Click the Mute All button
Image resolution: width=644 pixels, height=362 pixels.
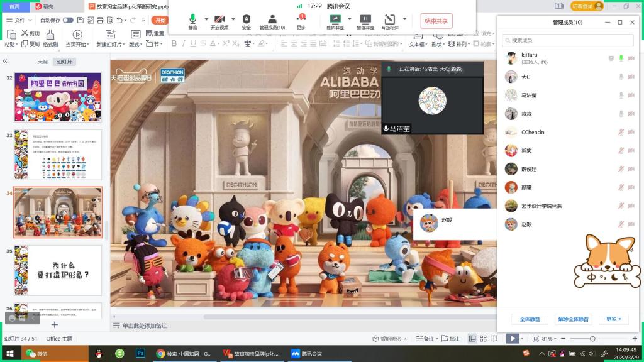[x=530, y=319]
